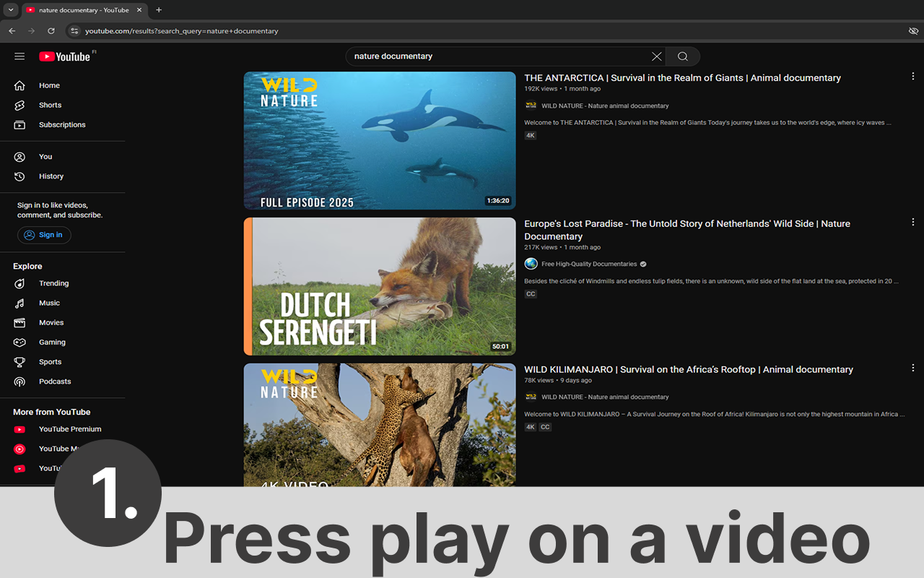
Task: Click THE ANTARCTICA description snippet
Action: coord(707,123)
